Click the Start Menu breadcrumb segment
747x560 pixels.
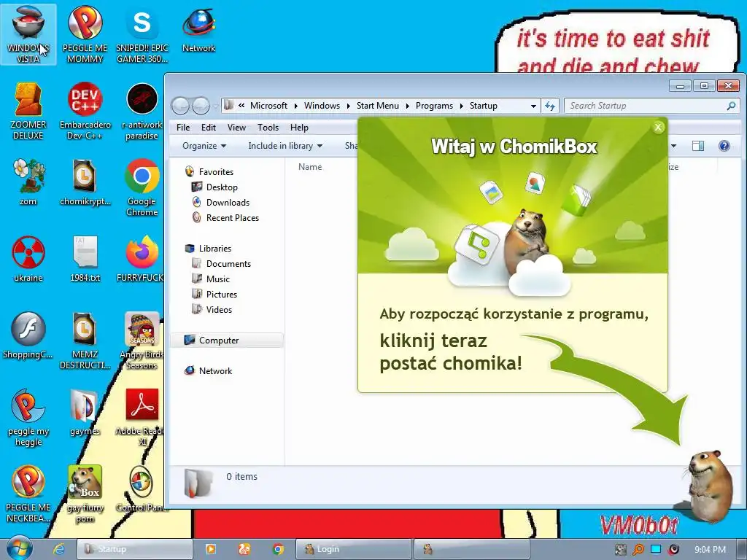(x=377, y=106)
